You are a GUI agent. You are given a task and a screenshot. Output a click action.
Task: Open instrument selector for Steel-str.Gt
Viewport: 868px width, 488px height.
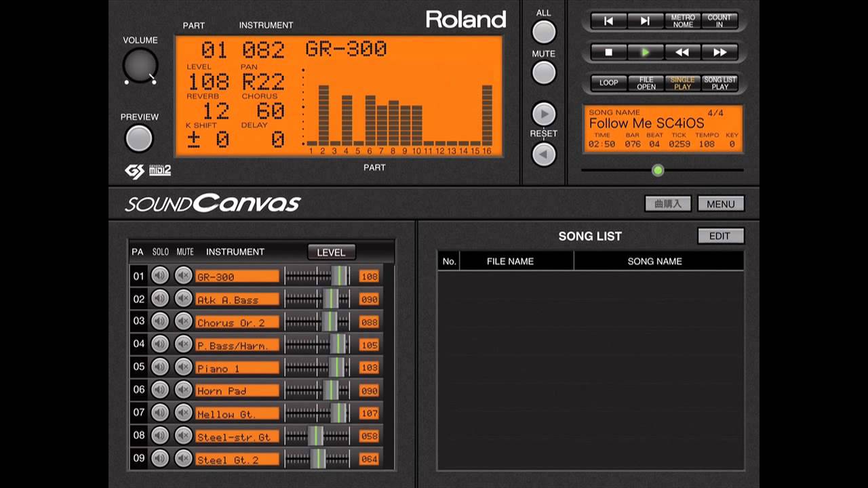click(237, 436)
